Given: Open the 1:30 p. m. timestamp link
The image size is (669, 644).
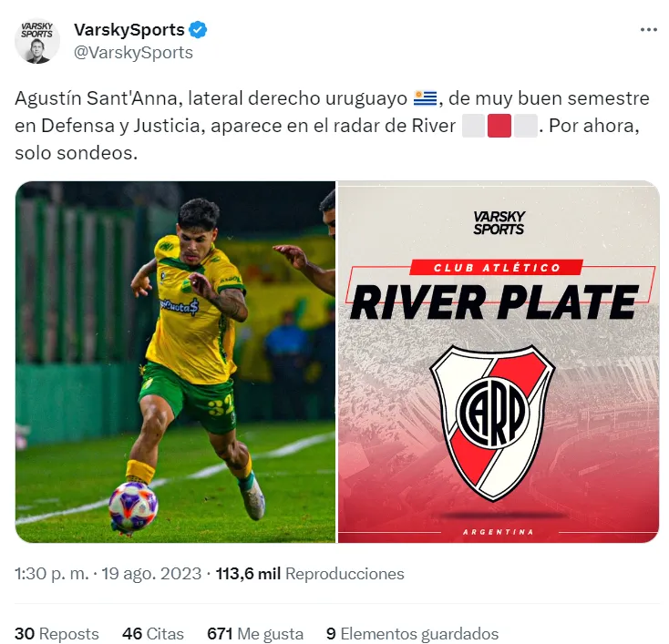Looking at the screenshot, I should coord(52,574).
